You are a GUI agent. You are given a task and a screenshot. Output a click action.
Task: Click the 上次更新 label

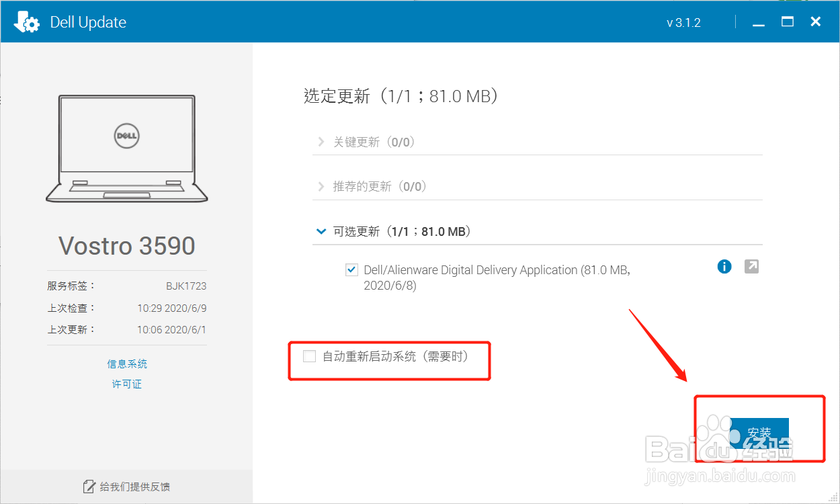[x=71, y=329]
